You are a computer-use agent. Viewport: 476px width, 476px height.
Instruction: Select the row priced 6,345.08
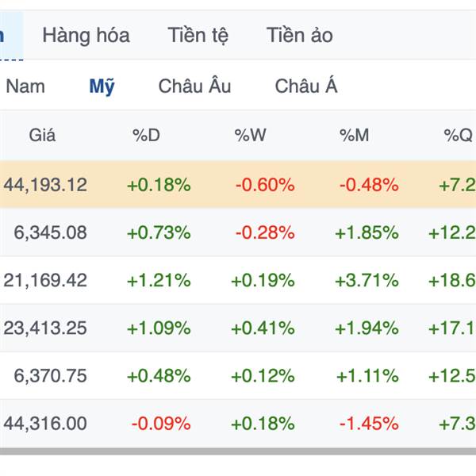(238, 232)
